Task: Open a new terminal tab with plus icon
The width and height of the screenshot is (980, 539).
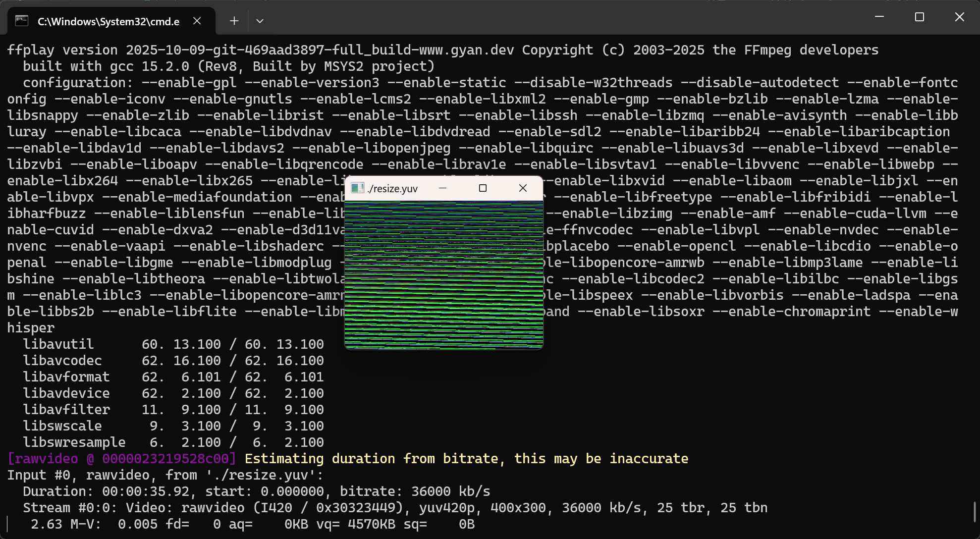Action: click(234, 21)
